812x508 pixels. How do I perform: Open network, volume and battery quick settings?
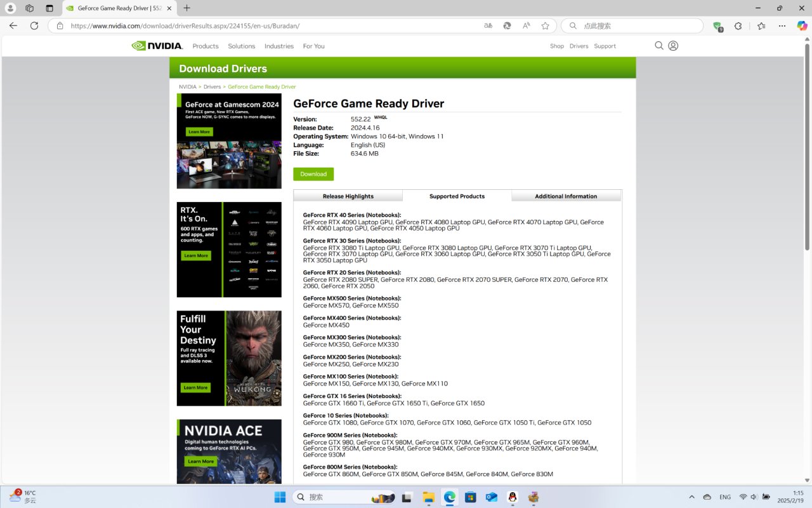[x=756, y=497]
